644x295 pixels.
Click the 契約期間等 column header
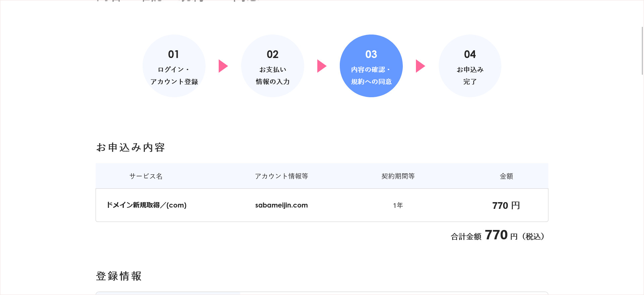pos(398,176)
